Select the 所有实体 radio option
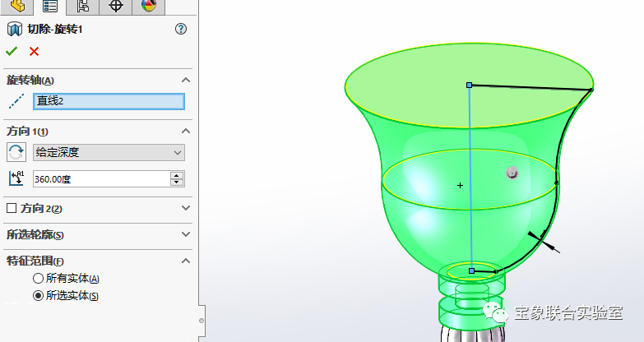The image size is (644, 342). tap(38, 279)
